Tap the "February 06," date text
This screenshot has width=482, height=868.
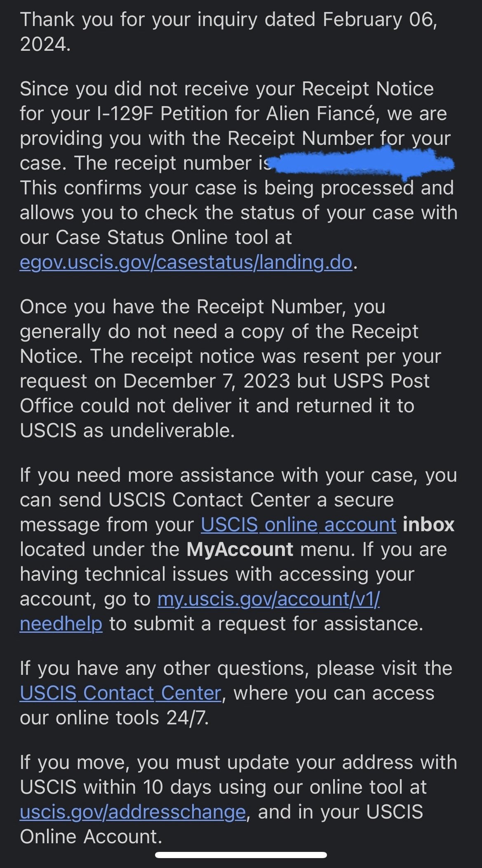[379, 20]
